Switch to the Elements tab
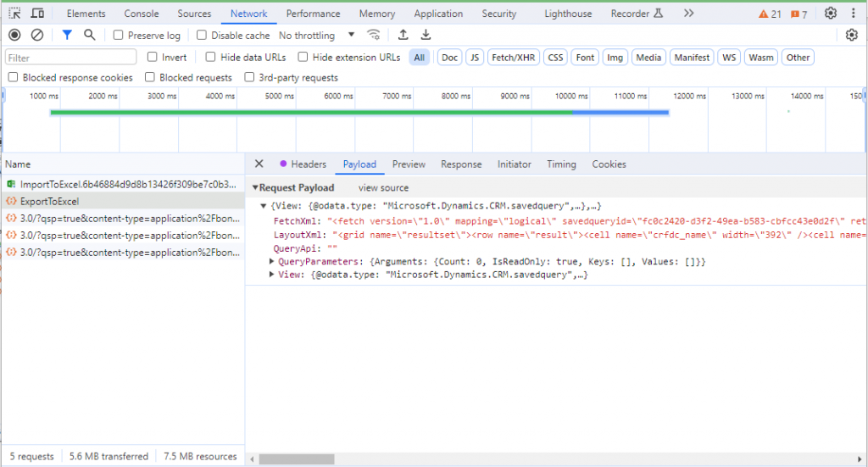Screen dimensions: 868x467 pos(86,14)
